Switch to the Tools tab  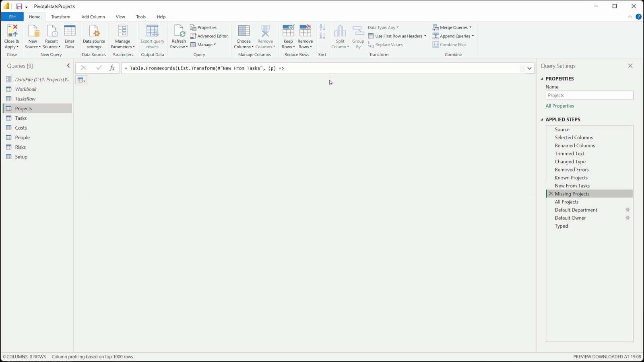(x=141, y=16)
